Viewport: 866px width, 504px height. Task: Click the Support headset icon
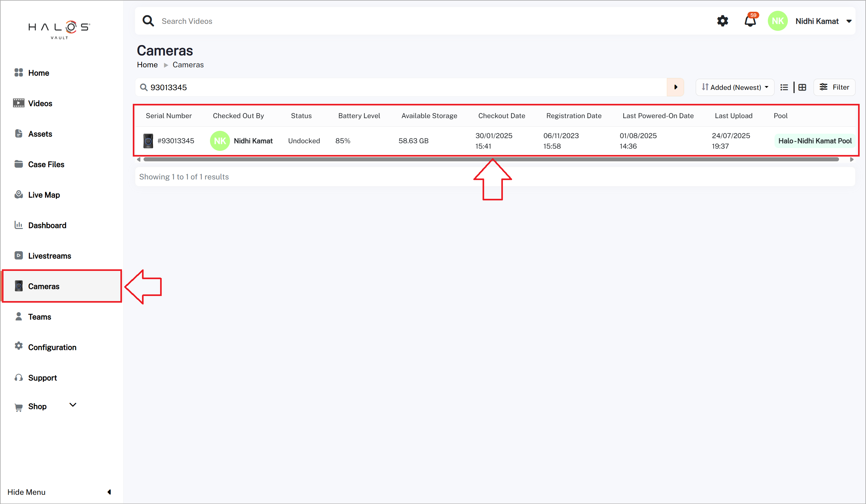pyautogui.click(x=18, y=378)
